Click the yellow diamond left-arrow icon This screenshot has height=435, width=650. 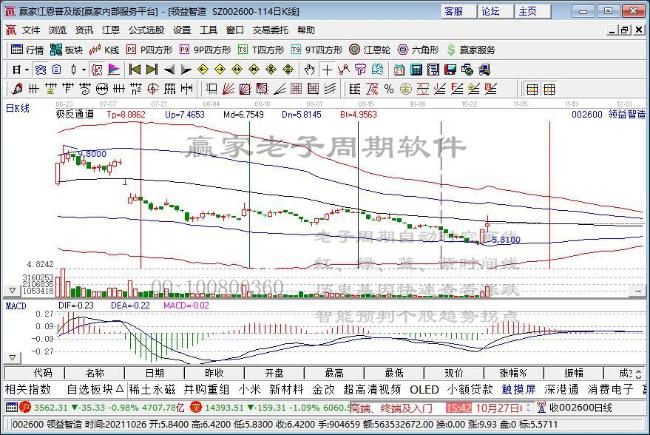[203, 70]
